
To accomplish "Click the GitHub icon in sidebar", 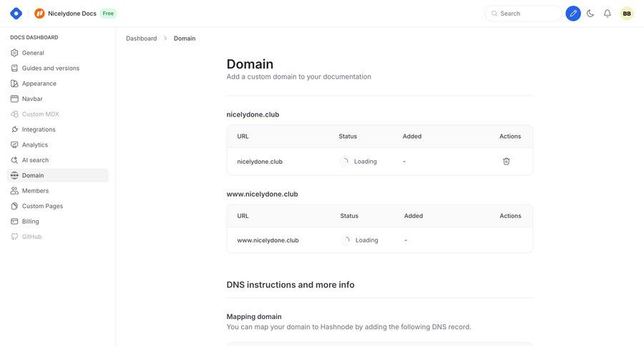I will point(14,237).
